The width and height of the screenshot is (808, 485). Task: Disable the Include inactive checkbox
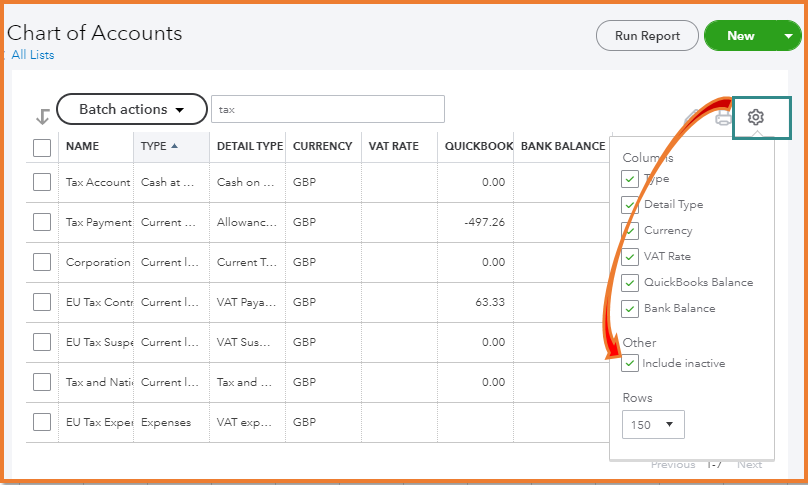(630, 363)
